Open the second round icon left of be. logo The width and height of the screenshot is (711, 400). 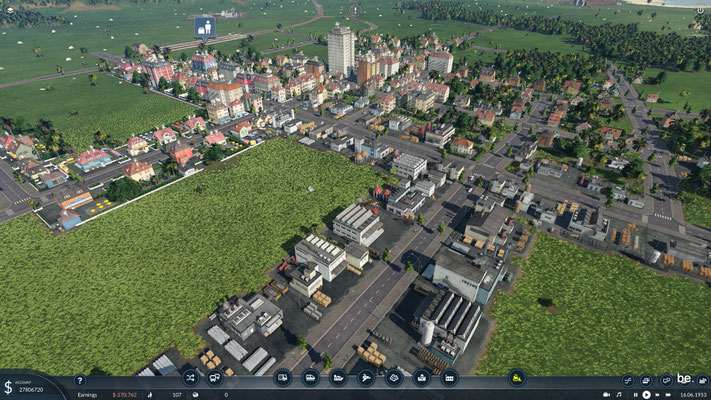[647, 380]
